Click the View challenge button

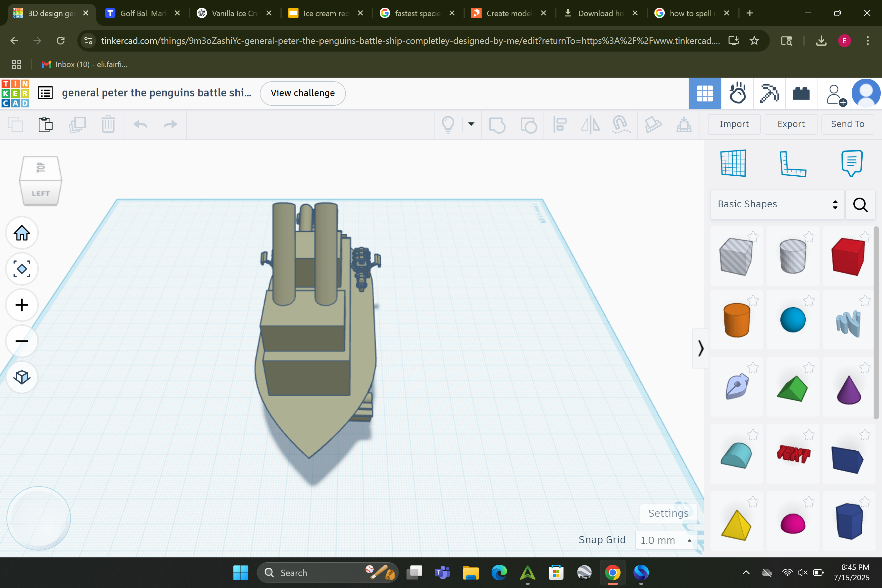pyautogui.click(x=303, y=93)
